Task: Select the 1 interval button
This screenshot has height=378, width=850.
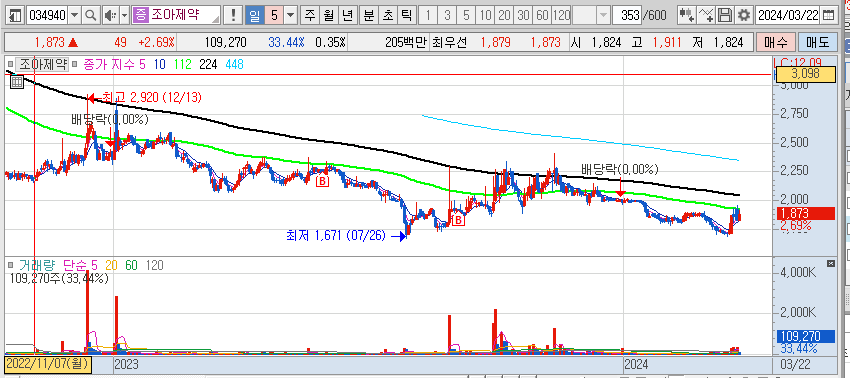Action: point(428,15)
